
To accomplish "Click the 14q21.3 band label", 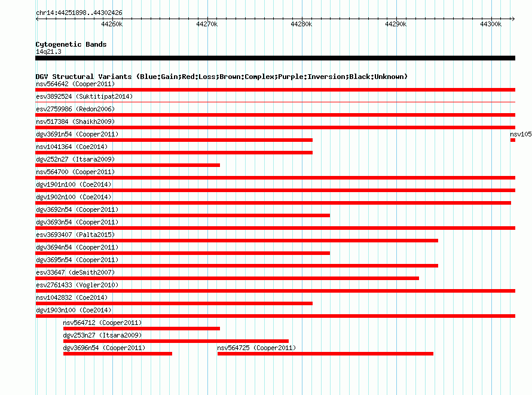I will (x=48, y=51).
